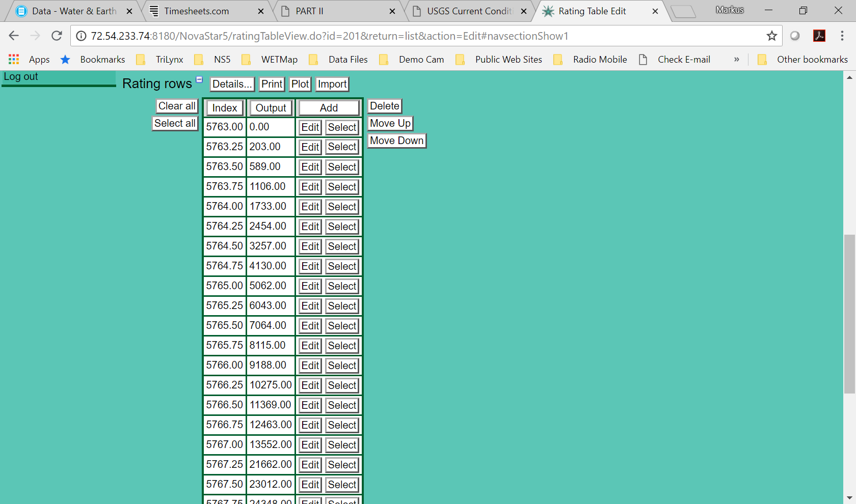Screen dimensions: 856x504
Task: Bookmark this page with the star icon
Action: pos(771,36)
